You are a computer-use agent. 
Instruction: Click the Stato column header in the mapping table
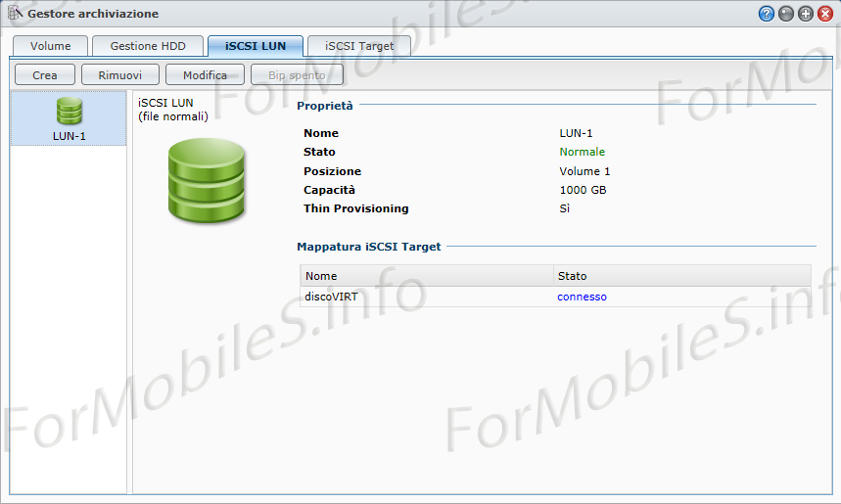(681, 276)
